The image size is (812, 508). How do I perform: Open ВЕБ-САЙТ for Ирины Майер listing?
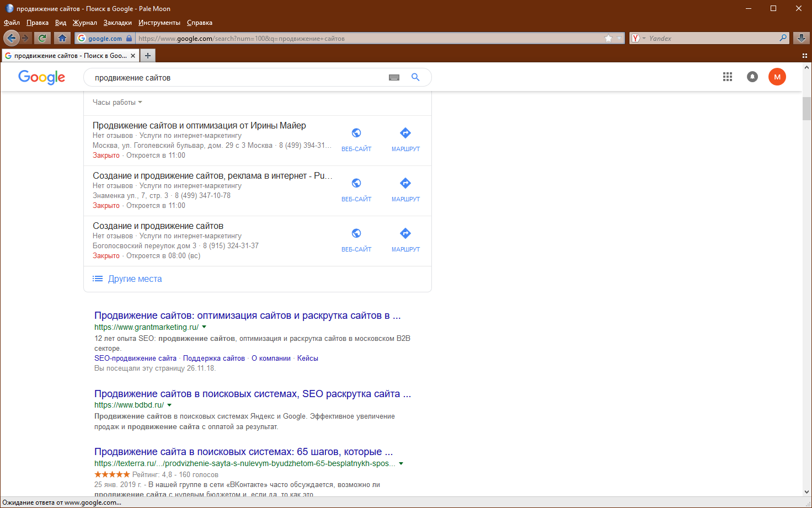(x=356, y=140)
